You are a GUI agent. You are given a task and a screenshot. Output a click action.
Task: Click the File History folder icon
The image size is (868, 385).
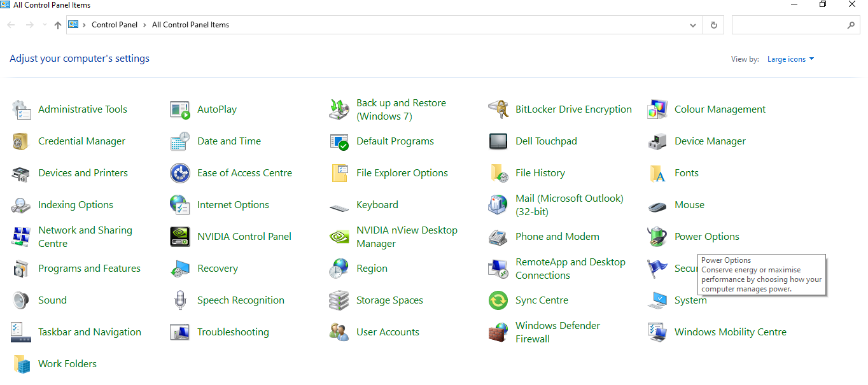pyautogui.click(x=498, y=173)
